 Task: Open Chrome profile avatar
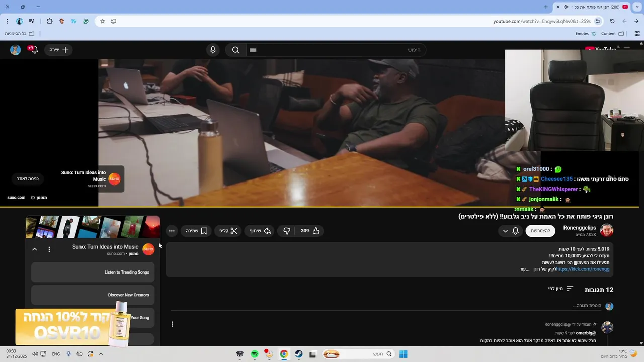(19, 21)
